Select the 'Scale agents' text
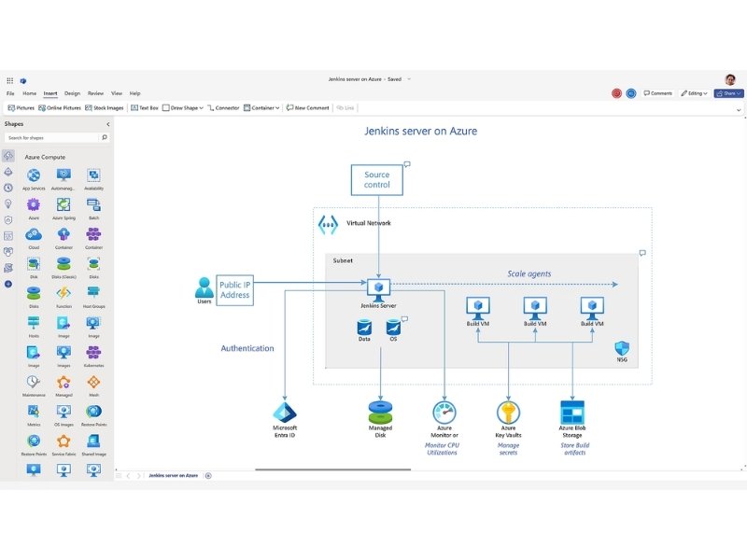 529,273
